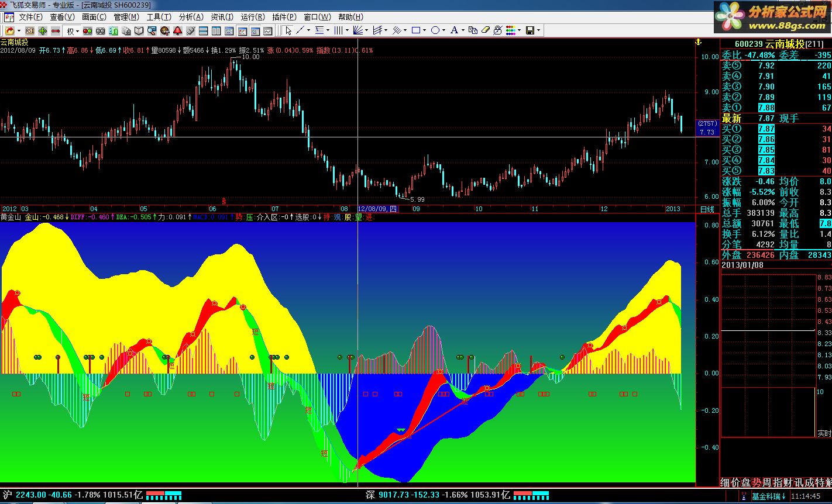Viewport: 832px width, 504px height.
Task: Click the 委比 -47.48% value
Action: (759, 56)
